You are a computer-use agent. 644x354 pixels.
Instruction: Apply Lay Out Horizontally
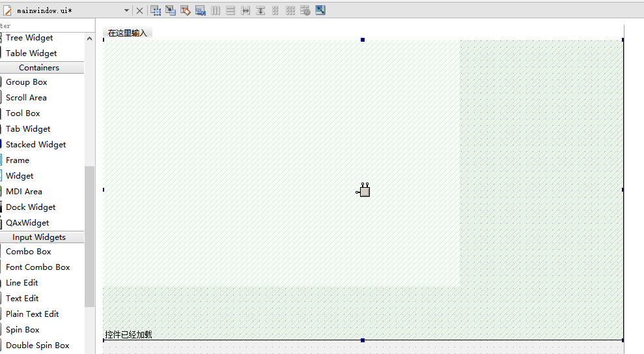click(216, 10)
